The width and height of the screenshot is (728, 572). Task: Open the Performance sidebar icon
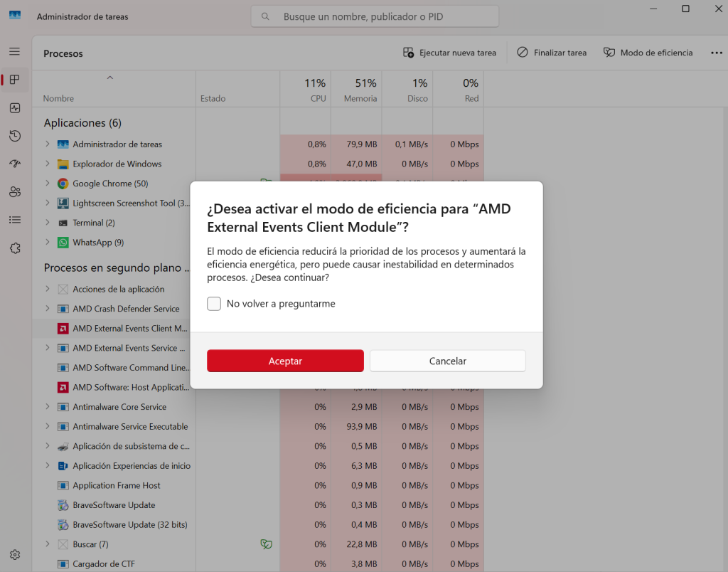point(15,108)
